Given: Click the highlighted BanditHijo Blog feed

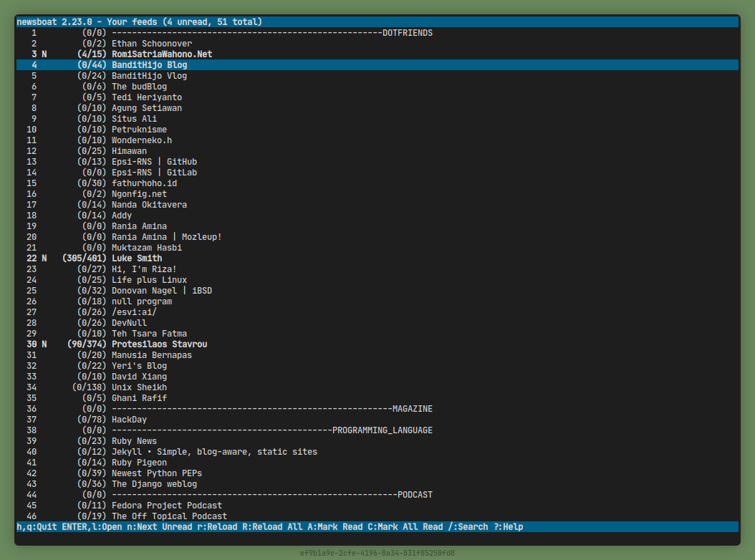Looking at the screenshot, I should 149,65.
